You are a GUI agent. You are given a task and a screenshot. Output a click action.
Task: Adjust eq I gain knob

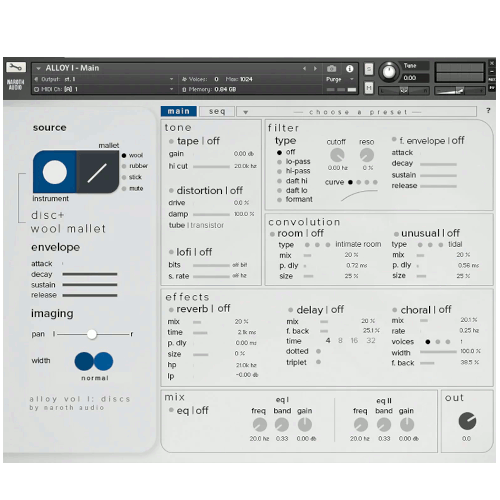tap(305, 425)
